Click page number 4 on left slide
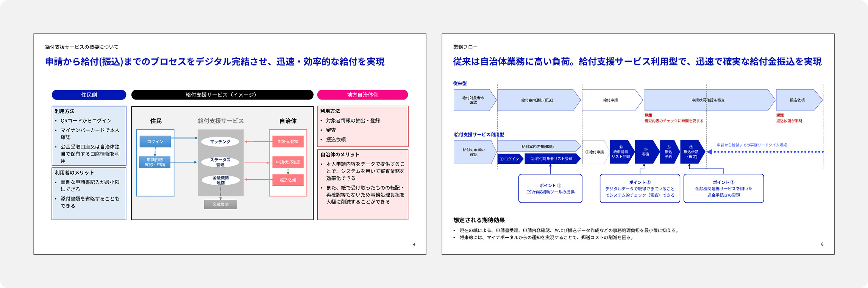Image resolution: width=868 pixels, height=288 pixels. [414, 244]
